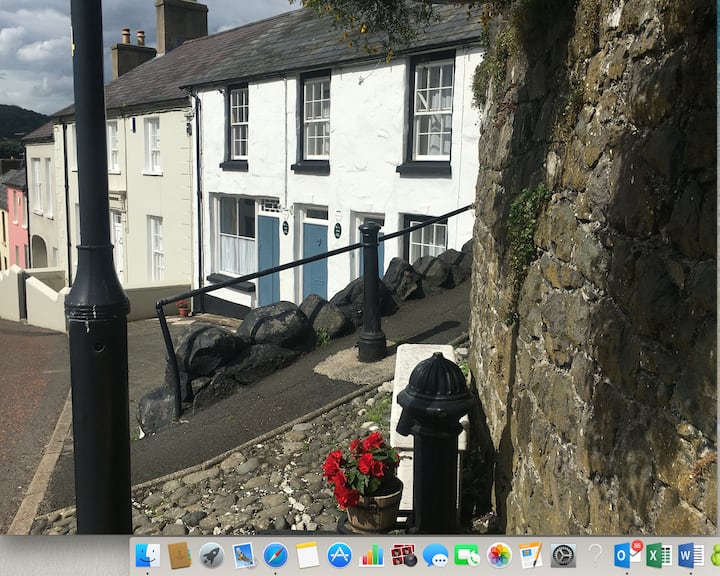720x576 pixels.
Task: Open System Preferences gear icon
Action: pyautogui.click(x=563, y=555)
